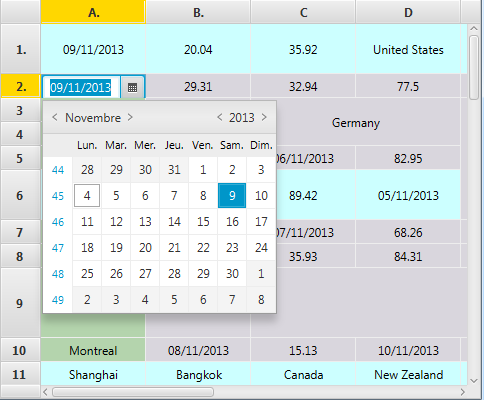Select row header 11
Image resolution: width=484 pixels, height=400 pixels.
click(21, 375)
